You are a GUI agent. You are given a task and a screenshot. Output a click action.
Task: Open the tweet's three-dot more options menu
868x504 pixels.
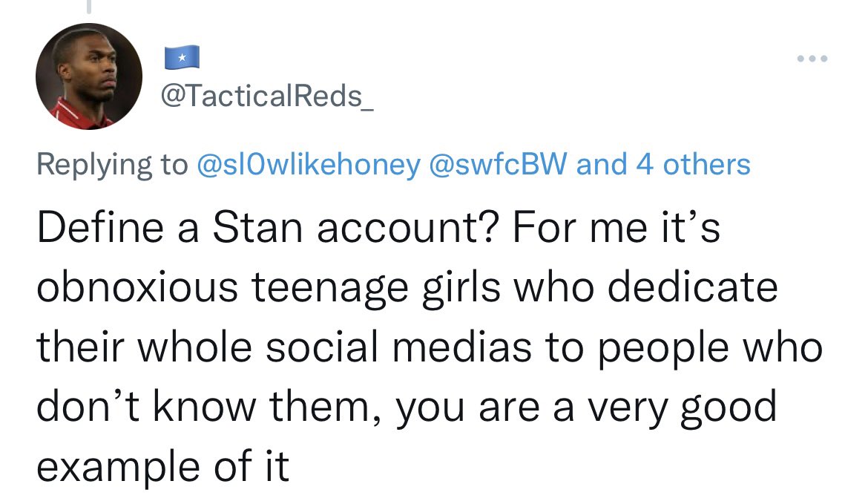pyautogui.click(x=812, y=59)
